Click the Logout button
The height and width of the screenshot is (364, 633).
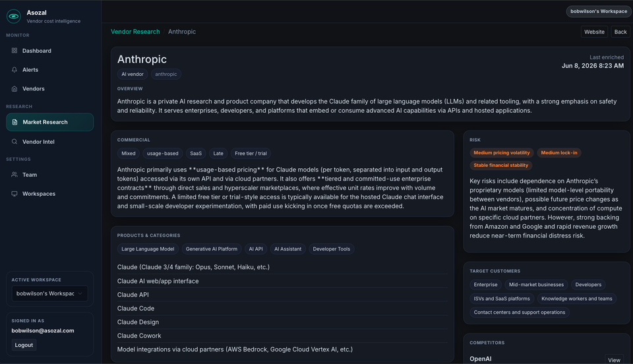[x=24, y=345]
